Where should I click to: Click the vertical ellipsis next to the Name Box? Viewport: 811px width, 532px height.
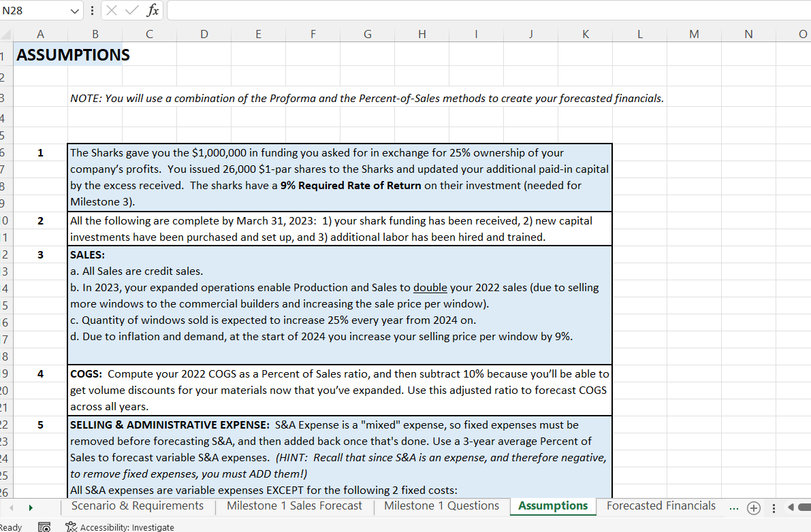pos(93,10)
